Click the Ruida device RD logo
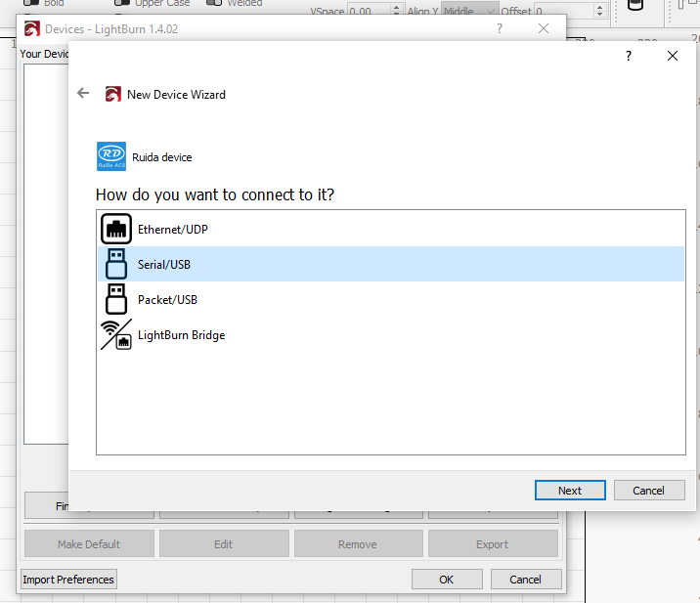 (x=111, y=156)
